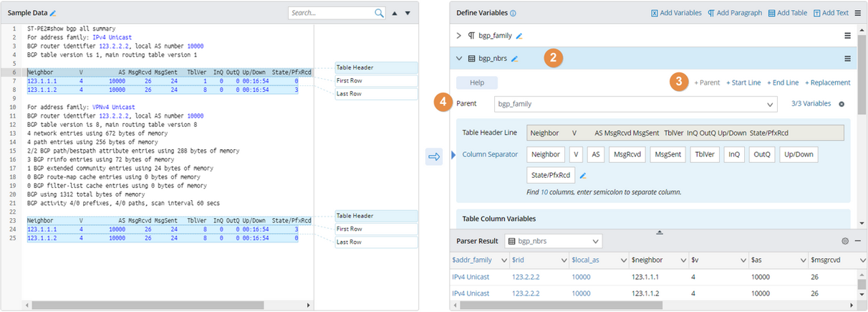
Task: Click the search magnifier icon
Action: (379, 13)
